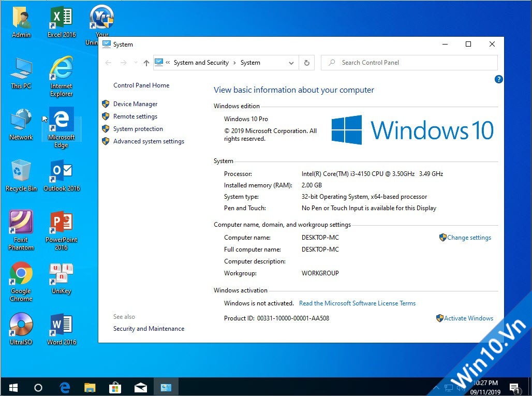Click the Cortana circle on the taskbar
This screenshot has width=532, height=396.
tap(38, 387)
